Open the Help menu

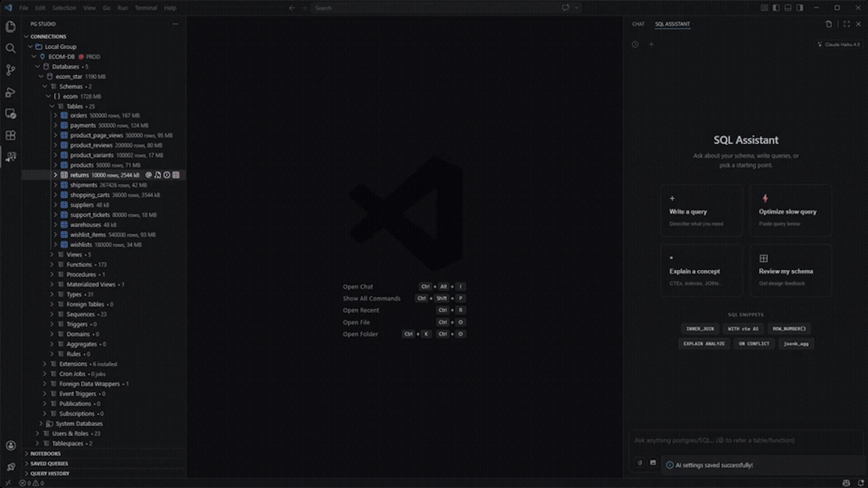coord(170,8)
